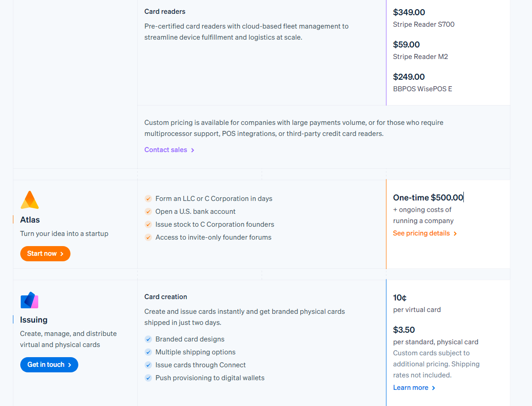Click the checkmark beside 'Open a U.S. bank account'
This screenshot has width=532, height=406.
click(148, 212)
